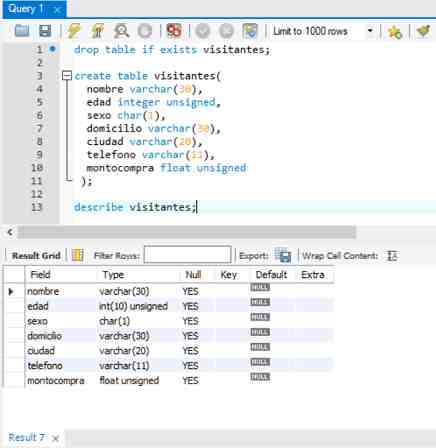Click the Commit transaction icon
This screenshot has height=448, width=436.
coord(203,31)
